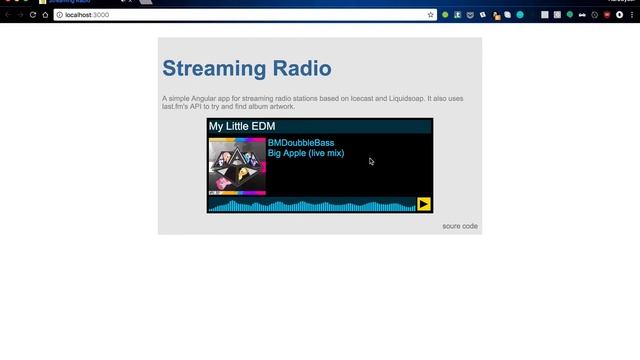The height and width of the screenshot is (360, 640).
Task: Click the dark green circle extension by the glasses
Action: (x=570, y=15)
